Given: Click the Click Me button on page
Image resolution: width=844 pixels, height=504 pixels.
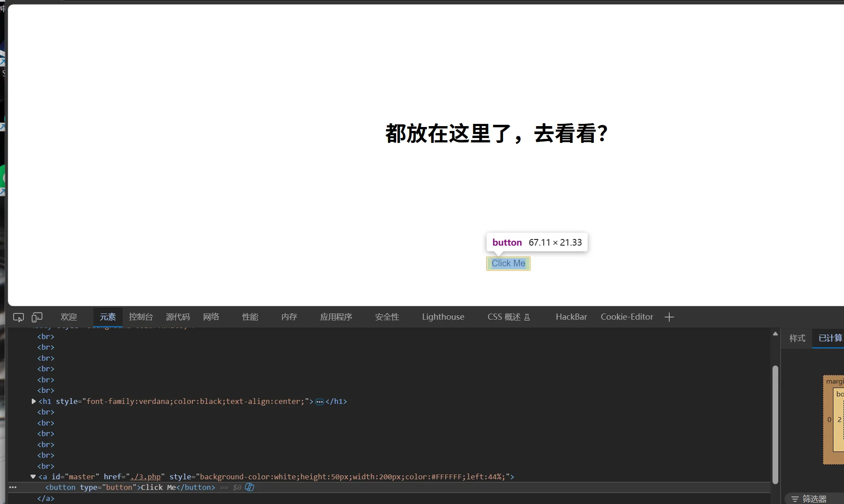Looking at the screenshot, I should [508, 263].
